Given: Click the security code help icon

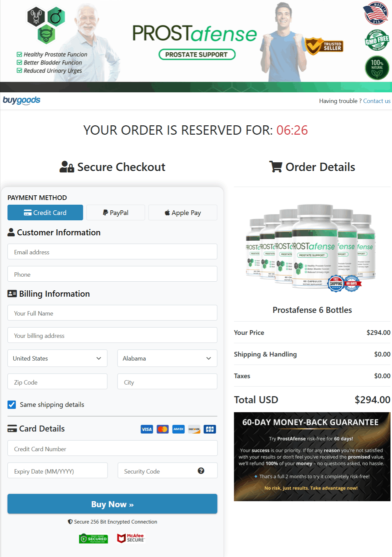Looking at the screenshot, I should [200, 471].
